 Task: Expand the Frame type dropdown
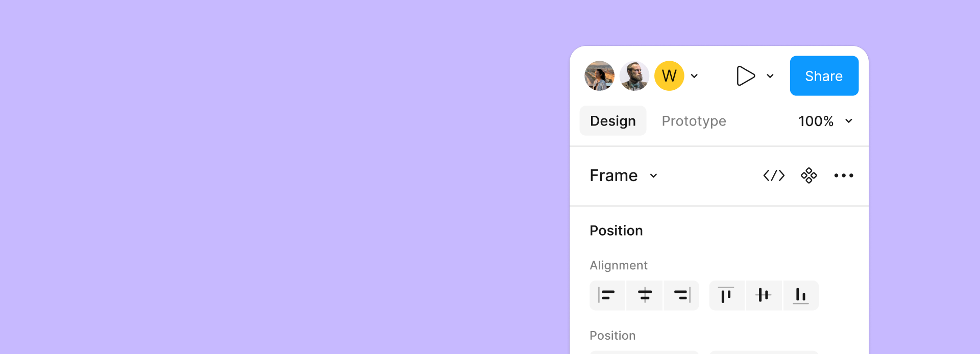tap(623, 175)
